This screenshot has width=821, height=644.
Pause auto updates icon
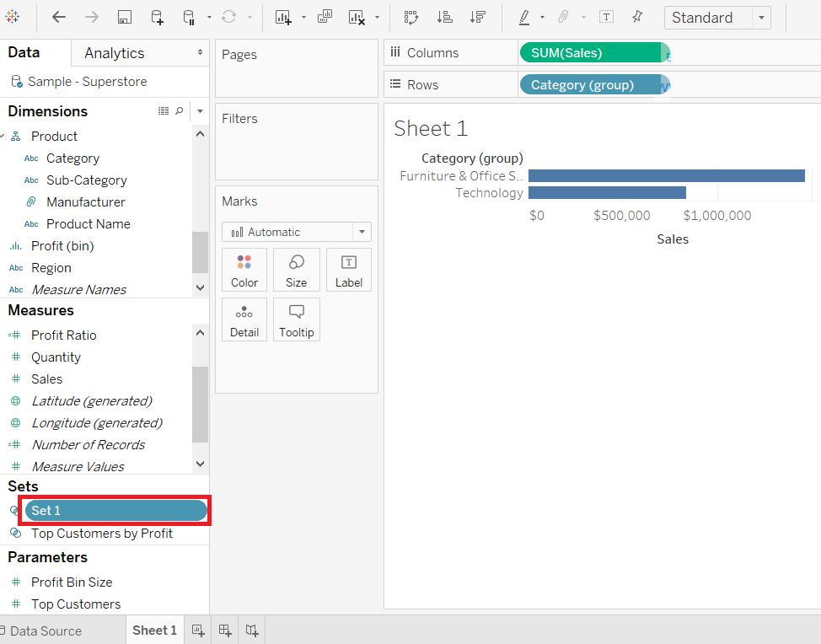(189, 17)
